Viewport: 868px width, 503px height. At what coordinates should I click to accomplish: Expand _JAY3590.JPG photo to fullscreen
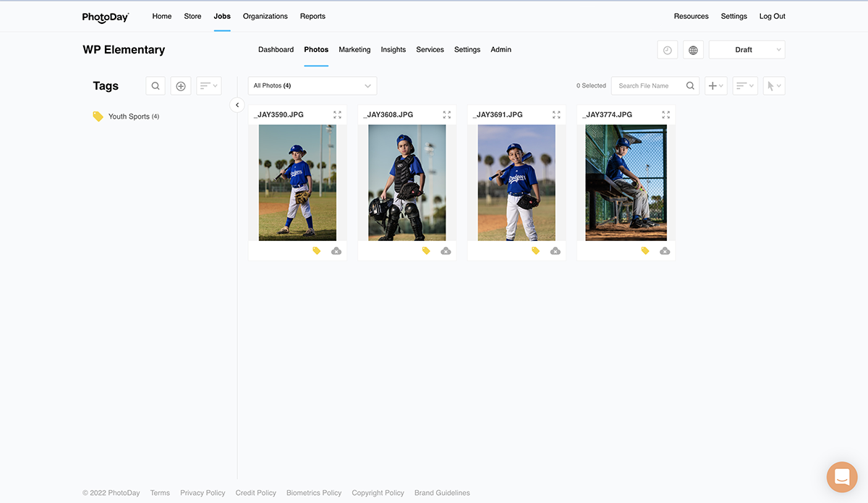pos(337,115)
